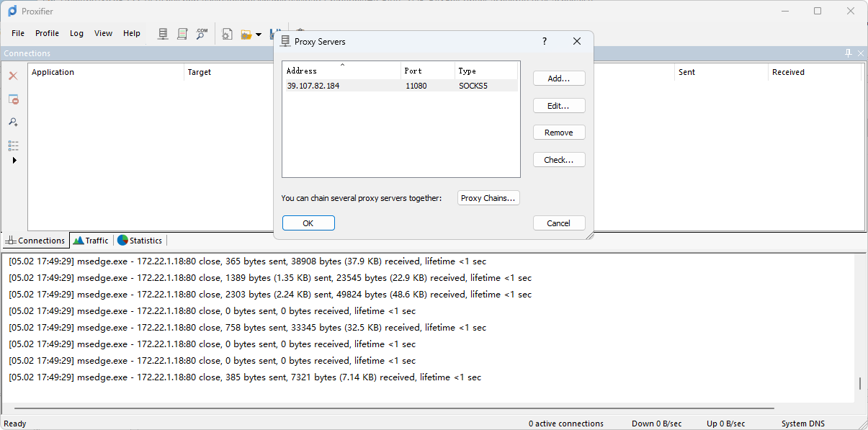Click SOCKS5 type cell
The width and height of the screenshot is (868, 430).
(x=473, y=86)
